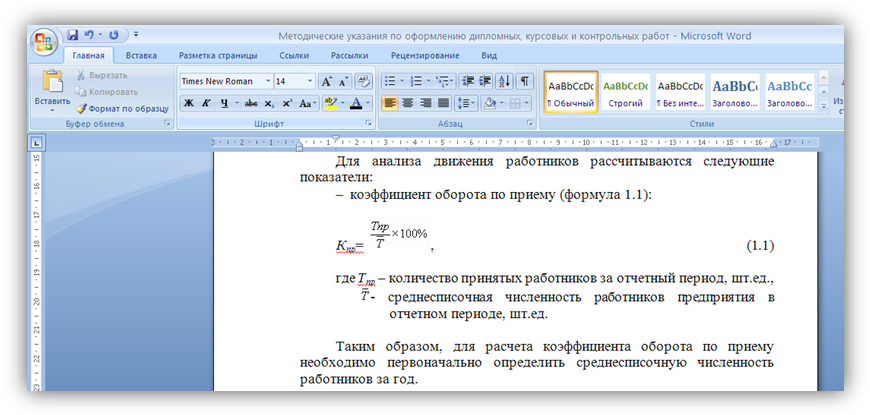Open the font color dropdown arrow

tap(368, 103)
